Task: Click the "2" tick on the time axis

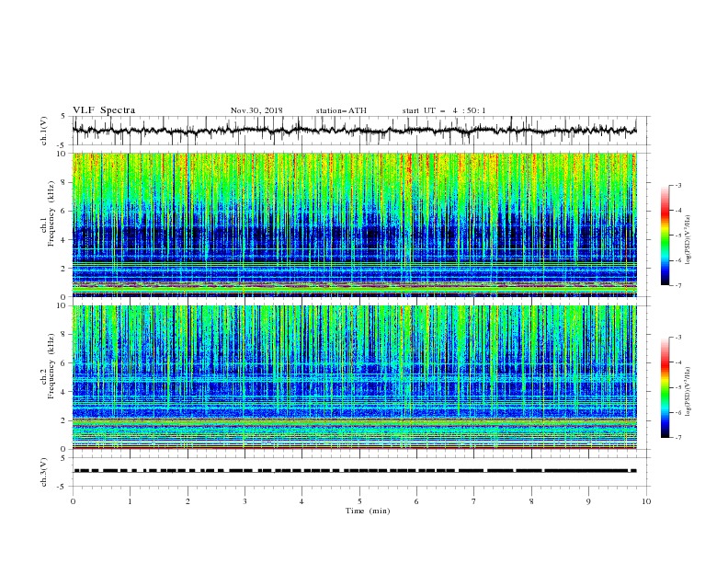Action: [x=188, y=501]
